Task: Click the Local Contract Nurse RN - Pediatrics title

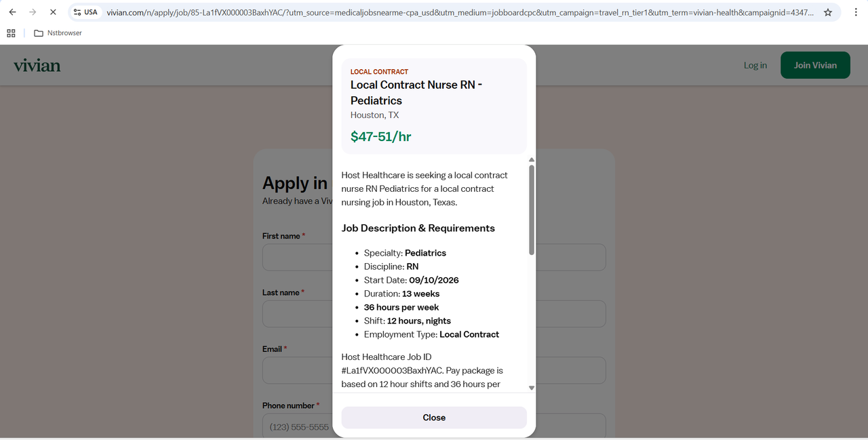Action: 416,93
